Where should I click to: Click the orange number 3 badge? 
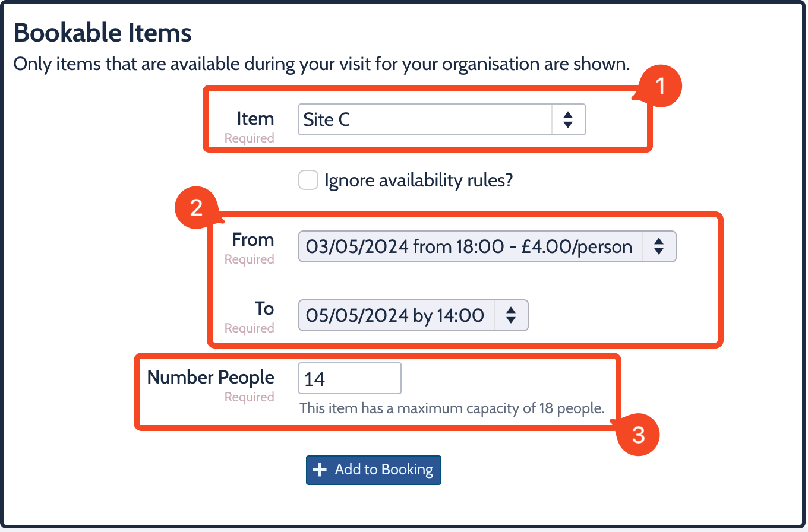(x=638, y=435)
